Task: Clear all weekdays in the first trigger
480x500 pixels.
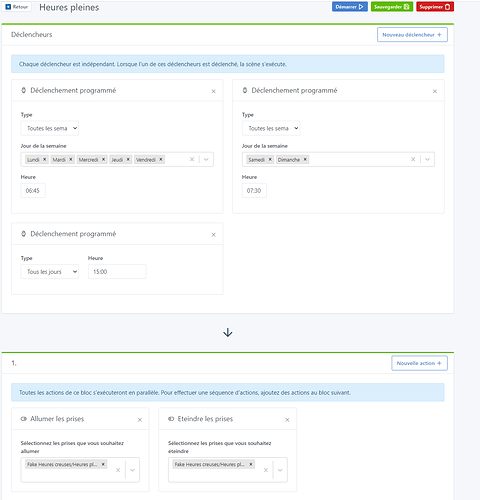Action: (192, 159)
